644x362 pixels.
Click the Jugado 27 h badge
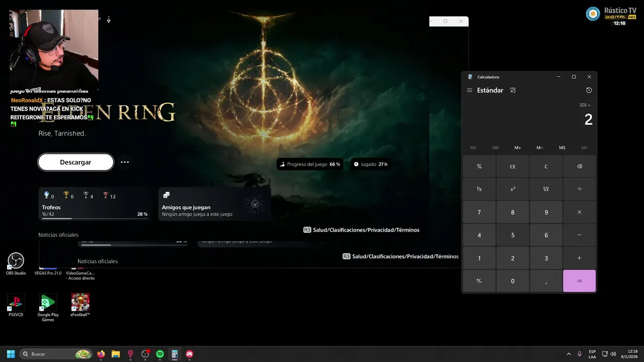click(x=370, y=164)
